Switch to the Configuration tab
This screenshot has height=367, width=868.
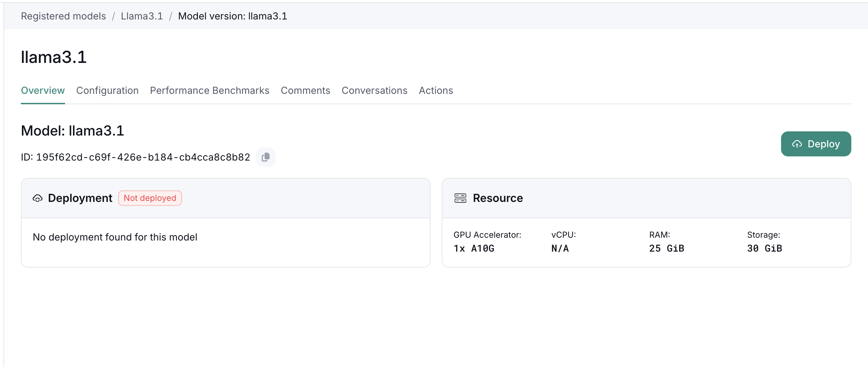pyautogui.click(x=107, y=90)
